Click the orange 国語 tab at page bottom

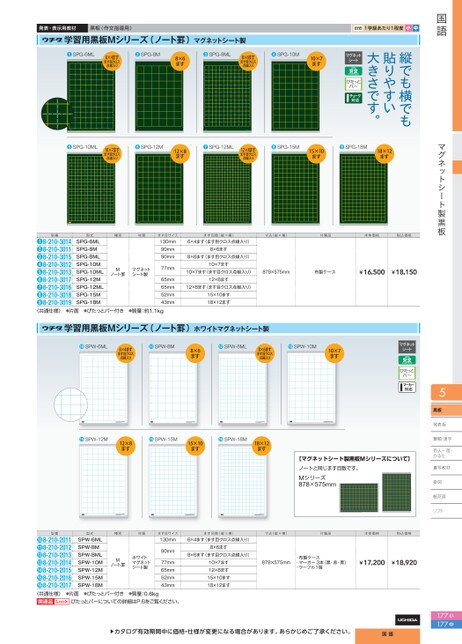(x=387, y=635)
